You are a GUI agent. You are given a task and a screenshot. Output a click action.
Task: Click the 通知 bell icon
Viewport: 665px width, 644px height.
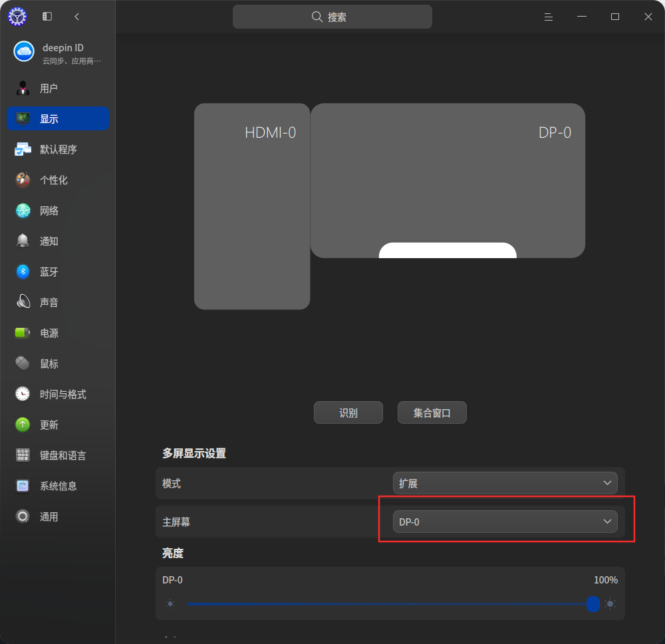[23, 241]
